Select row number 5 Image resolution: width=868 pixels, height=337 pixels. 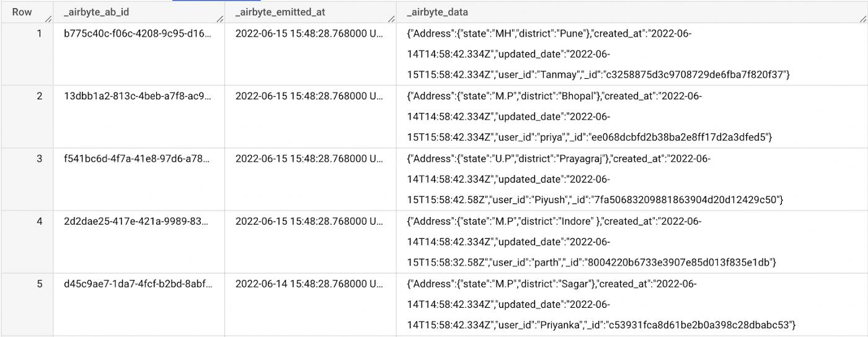[x=39, y=284]
